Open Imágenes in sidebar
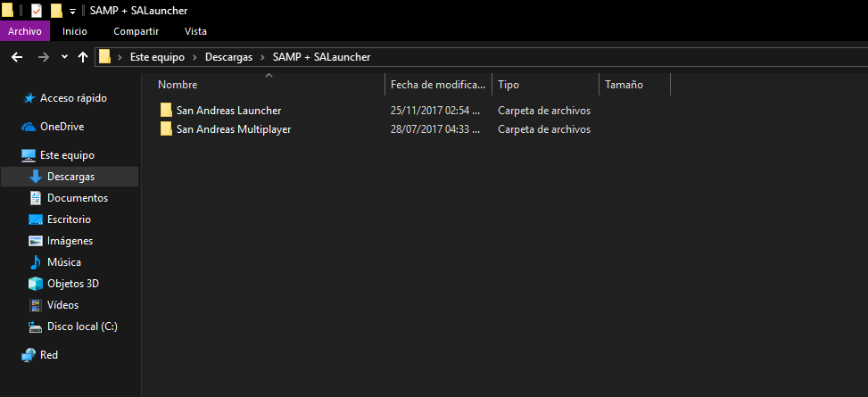The height and width of the screenshot is (397, 868). [70, 242]
